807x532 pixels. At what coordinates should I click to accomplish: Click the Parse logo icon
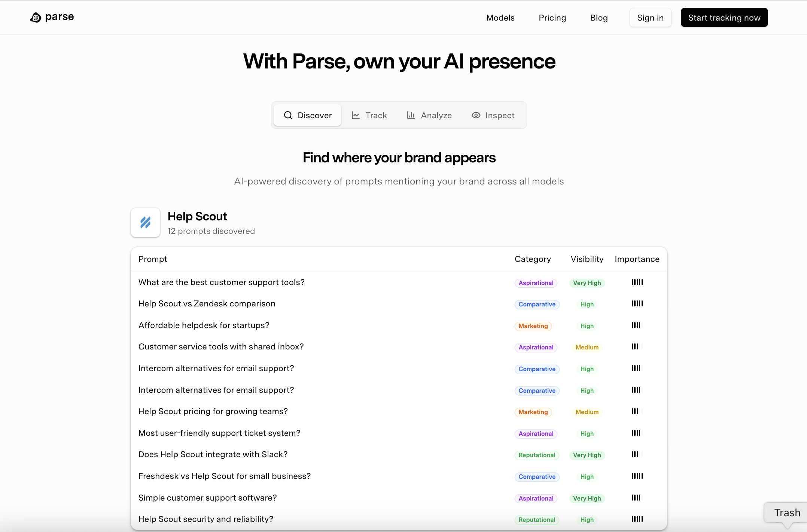pos(36,17)
